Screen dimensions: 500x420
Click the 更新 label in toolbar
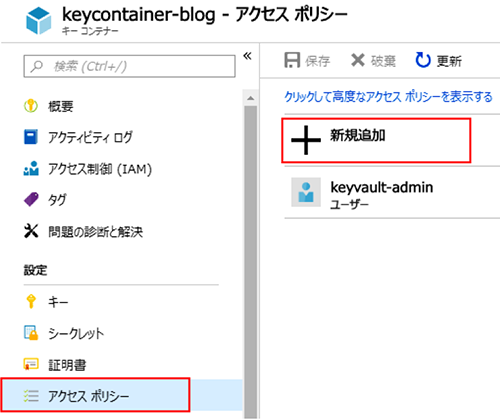[x=449, y=61]
